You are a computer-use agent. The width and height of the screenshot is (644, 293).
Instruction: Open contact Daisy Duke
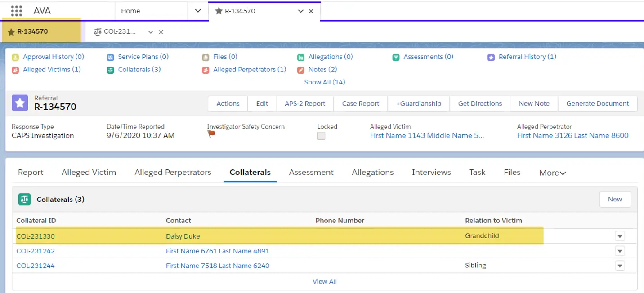tap(183, 236)
